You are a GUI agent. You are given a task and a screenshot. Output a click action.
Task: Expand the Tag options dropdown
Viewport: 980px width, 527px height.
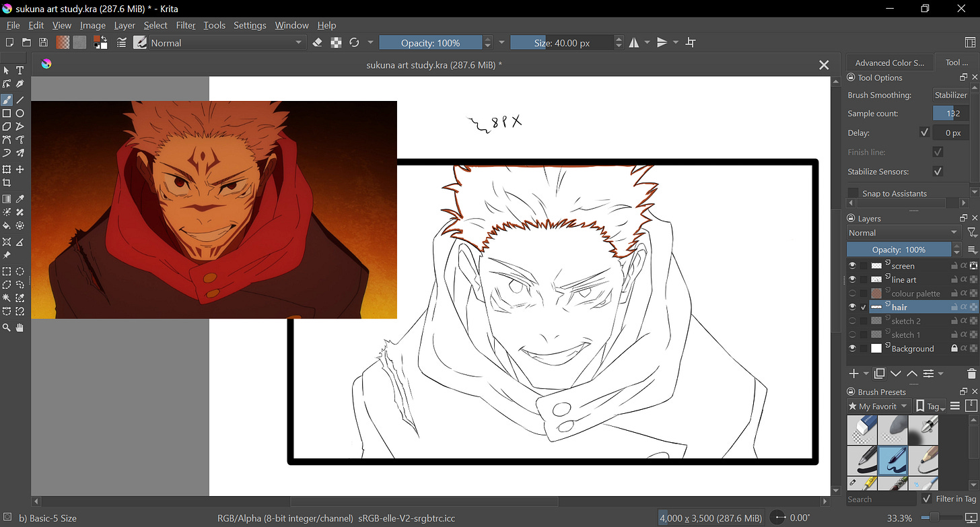(930, 407)
